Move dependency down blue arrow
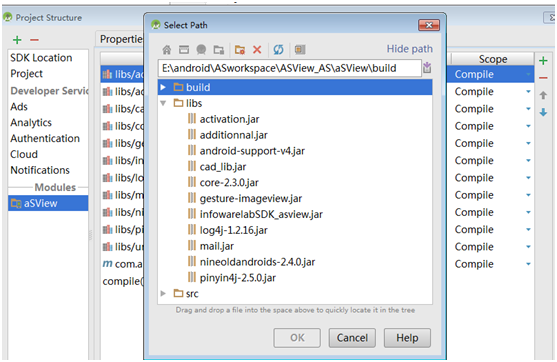Viewport: 557px width, 362px height. point(543,113)
